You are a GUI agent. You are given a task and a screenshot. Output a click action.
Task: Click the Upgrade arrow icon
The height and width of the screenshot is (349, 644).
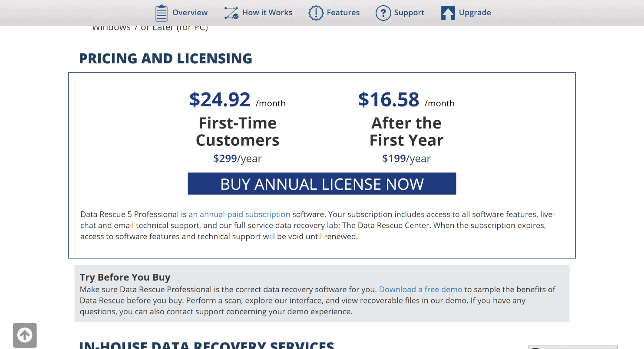click(x=448, y=13)
